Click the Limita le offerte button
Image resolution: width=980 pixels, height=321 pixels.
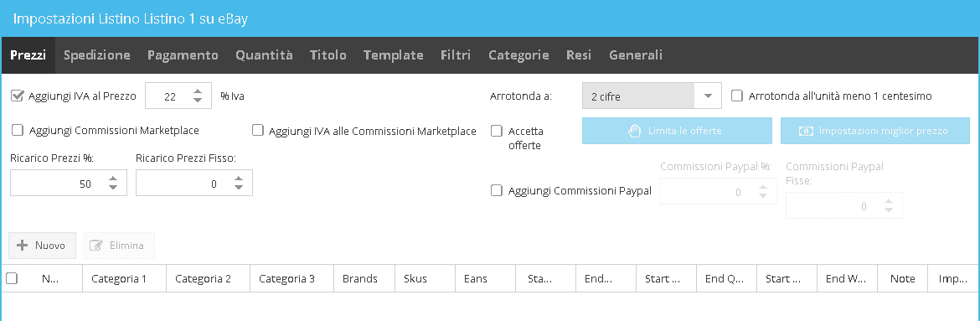tap(677, 131)
